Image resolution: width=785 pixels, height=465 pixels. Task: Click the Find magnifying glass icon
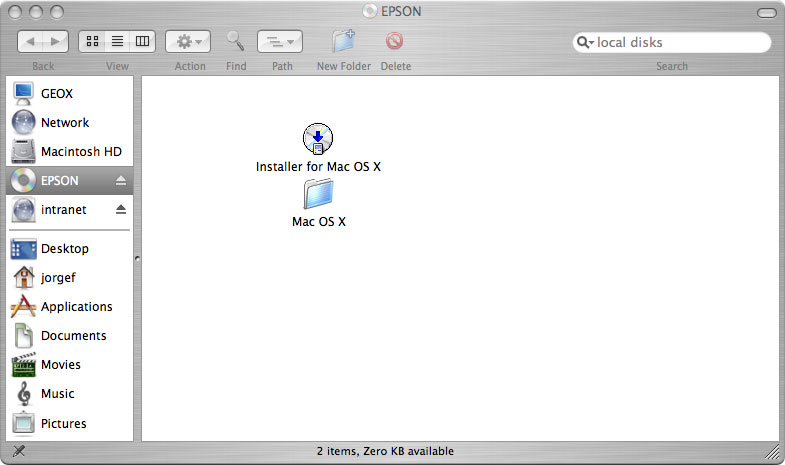[x=235, y=41]
